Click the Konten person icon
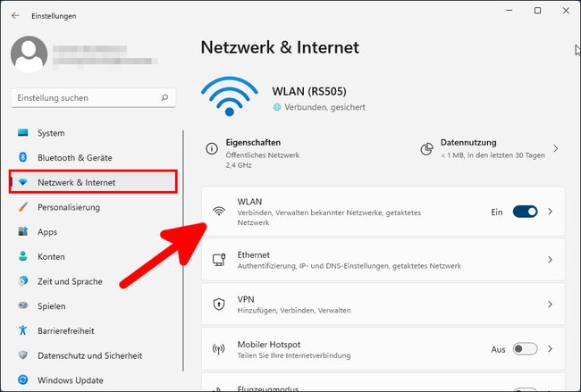581x392 pixels. [x=23, y=256]
